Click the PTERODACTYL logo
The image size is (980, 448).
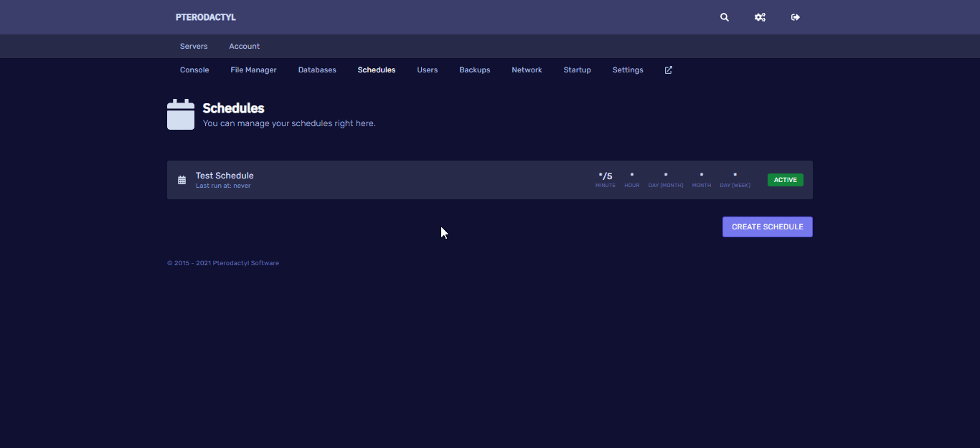tap(205, 17)
